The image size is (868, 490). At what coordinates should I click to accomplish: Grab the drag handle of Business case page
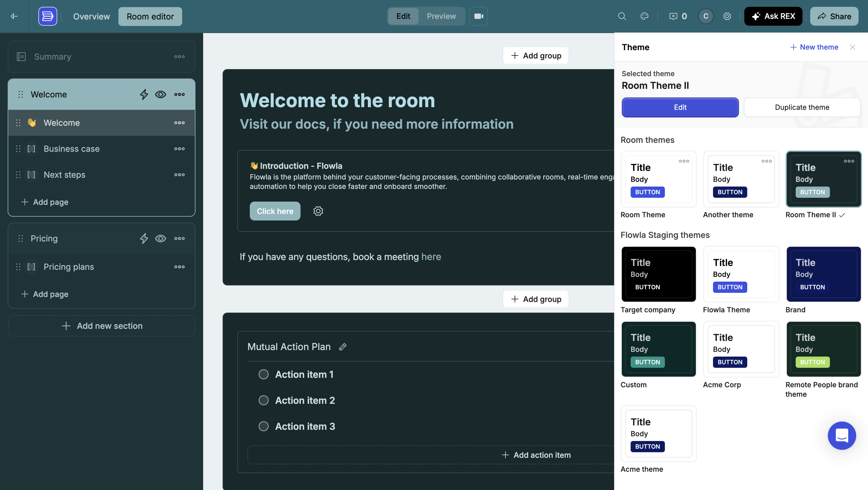[18, 148]
